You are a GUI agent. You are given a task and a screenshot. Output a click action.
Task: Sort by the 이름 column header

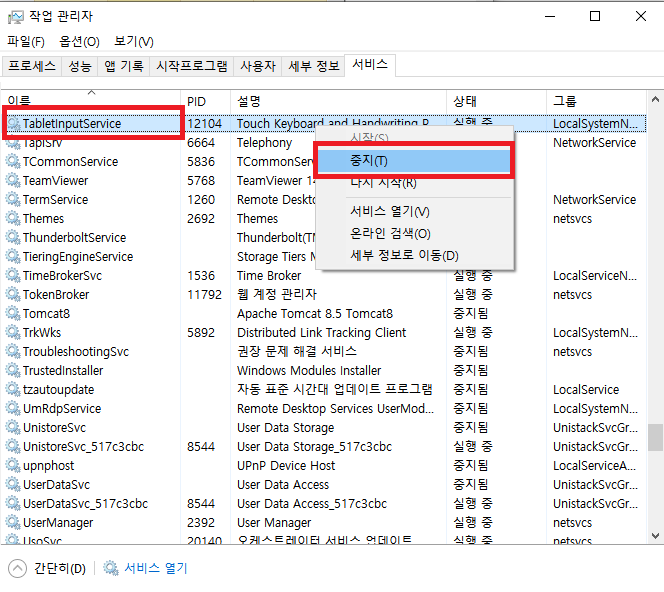click(x=91, y=101)
